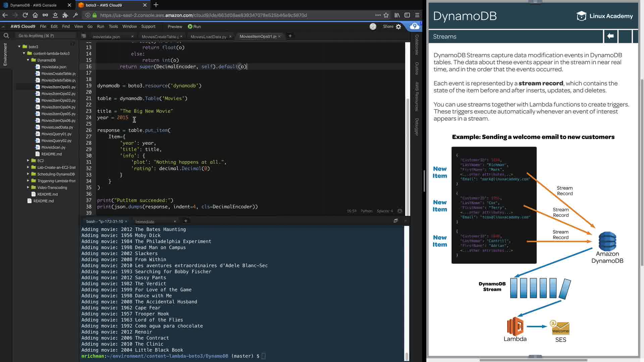Screen dimensions: 644x362
Task: Open new editor tab with plus icon
Action: coord(290,36)
